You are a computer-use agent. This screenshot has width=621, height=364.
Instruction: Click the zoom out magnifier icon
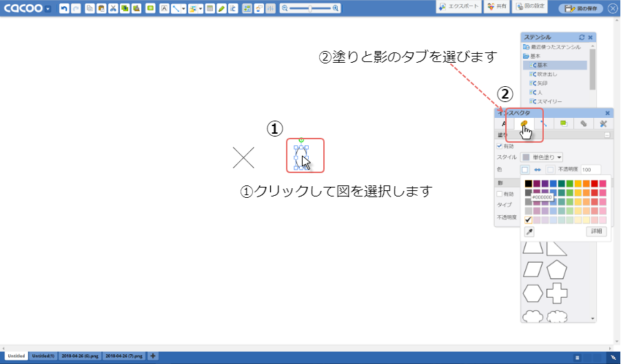tap(285, 8)
